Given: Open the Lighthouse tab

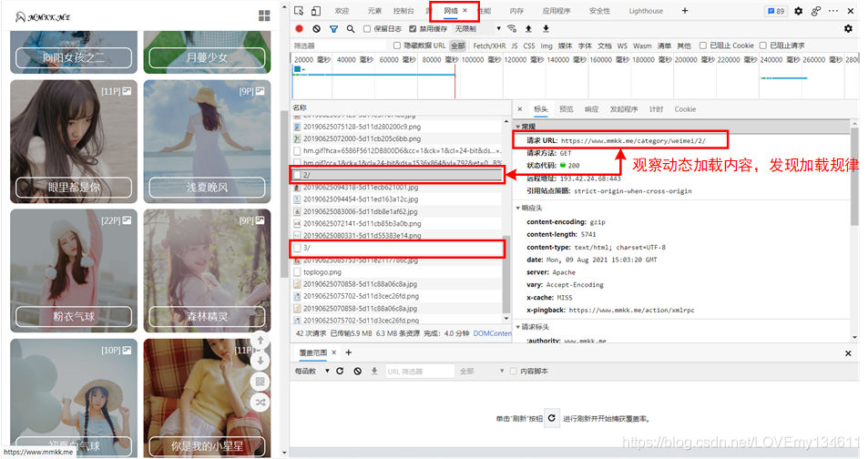Looking at the screenshot, I should pos(646,11).
